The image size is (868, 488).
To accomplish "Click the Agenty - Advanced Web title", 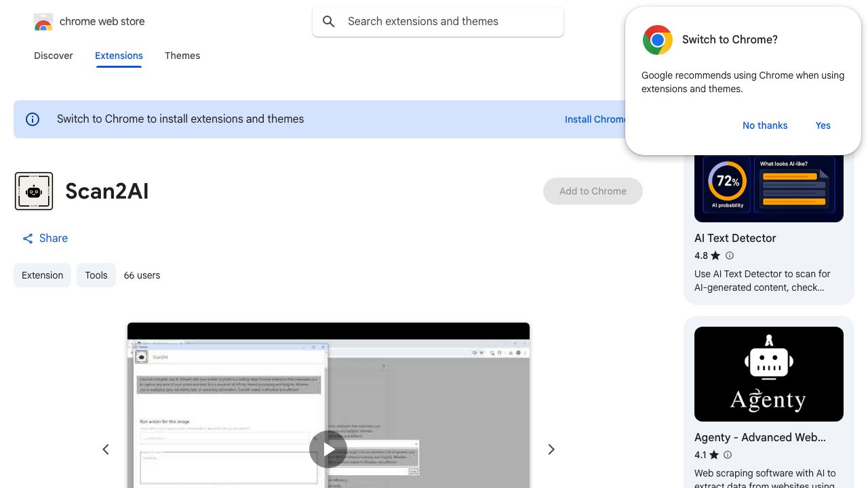I will click(x=760, y=437).
